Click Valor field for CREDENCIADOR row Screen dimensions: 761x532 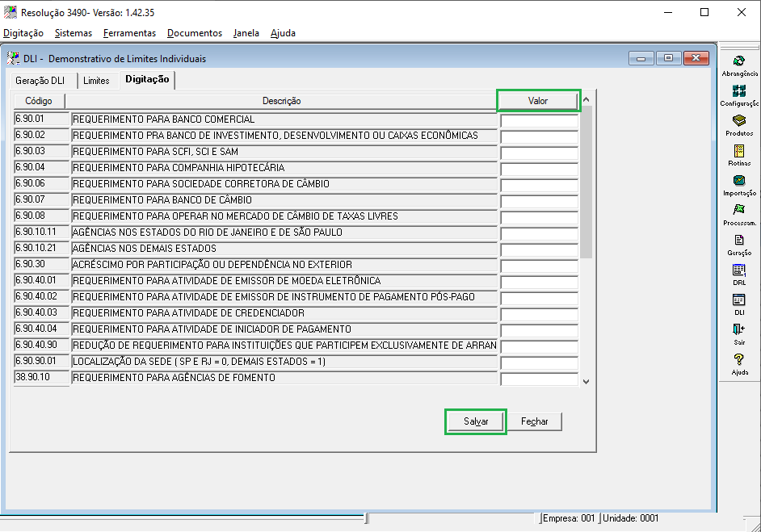pyautogui.click(x=539, y=314)
